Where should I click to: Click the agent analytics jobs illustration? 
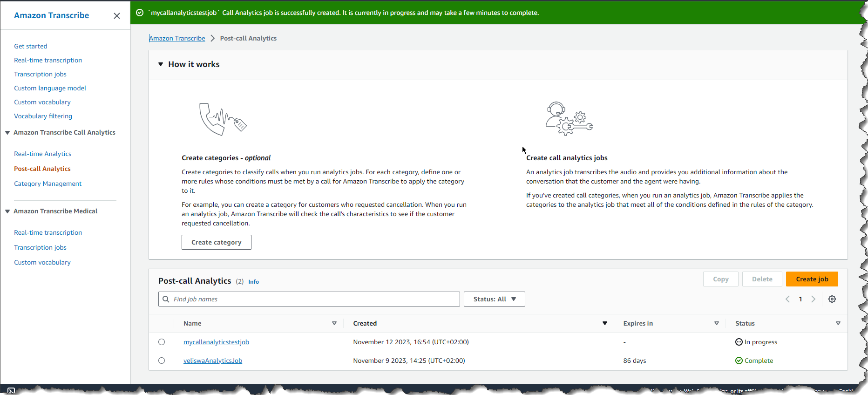click(569, 119)
